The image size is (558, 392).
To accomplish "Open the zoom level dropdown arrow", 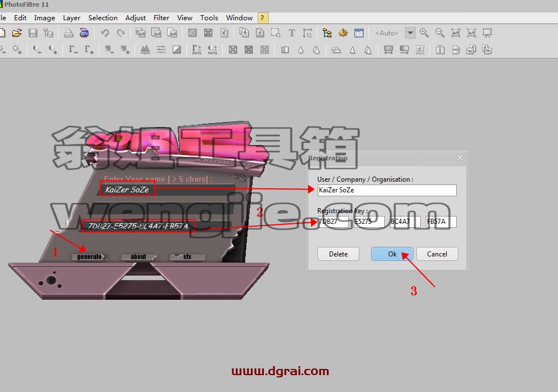I will [x=410, y=33].
